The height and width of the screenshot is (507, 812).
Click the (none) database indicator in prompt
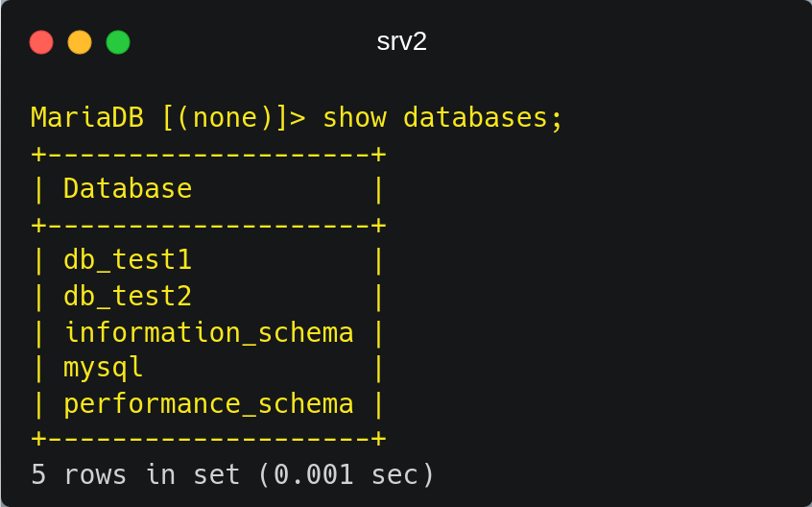(x=225, y=118)
